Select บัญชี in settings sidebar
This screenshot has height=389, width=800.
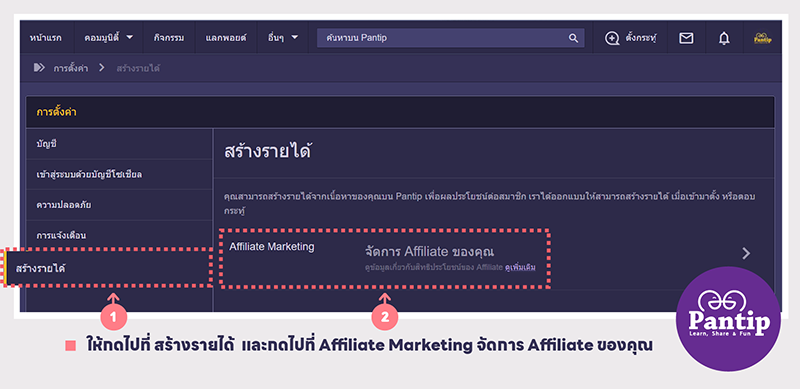click(x=119, y=144)
